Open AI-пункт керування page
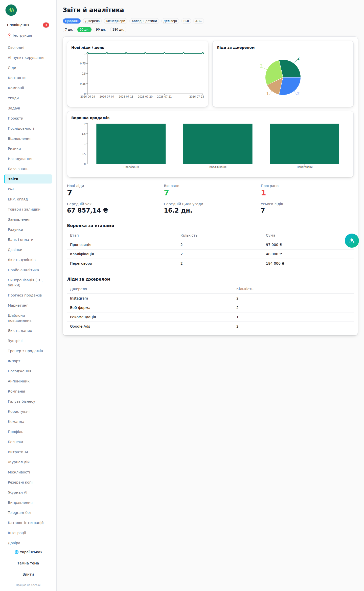The height and width of the screenshot is (591, 364). coord(28,58)
